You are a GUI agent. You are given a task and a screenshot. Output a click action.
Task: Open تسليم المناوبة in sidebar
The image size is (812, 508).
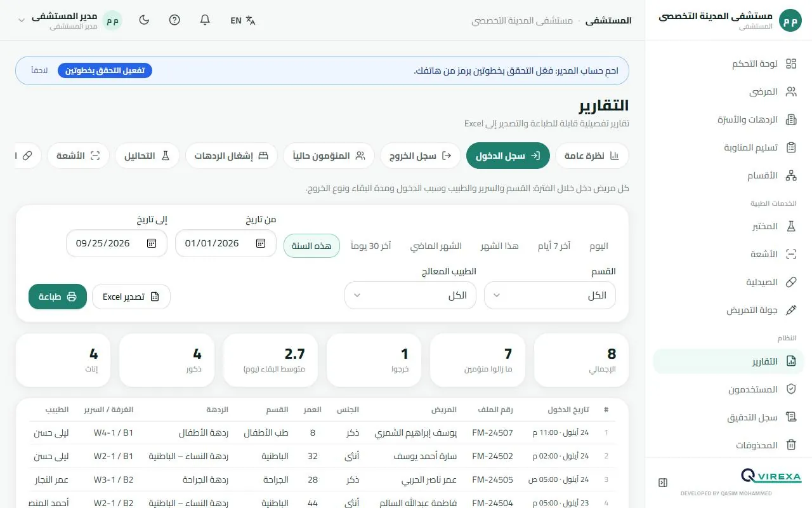point(728,147)
